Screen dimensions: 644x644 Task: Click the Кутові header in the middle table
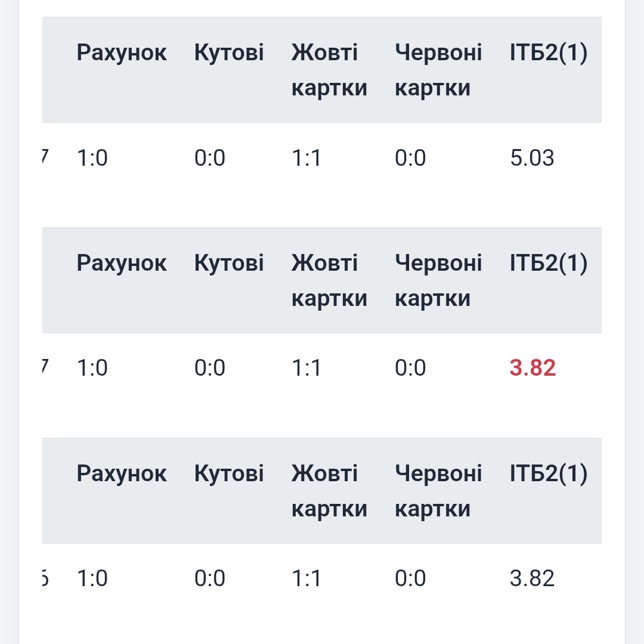point(229,263)
